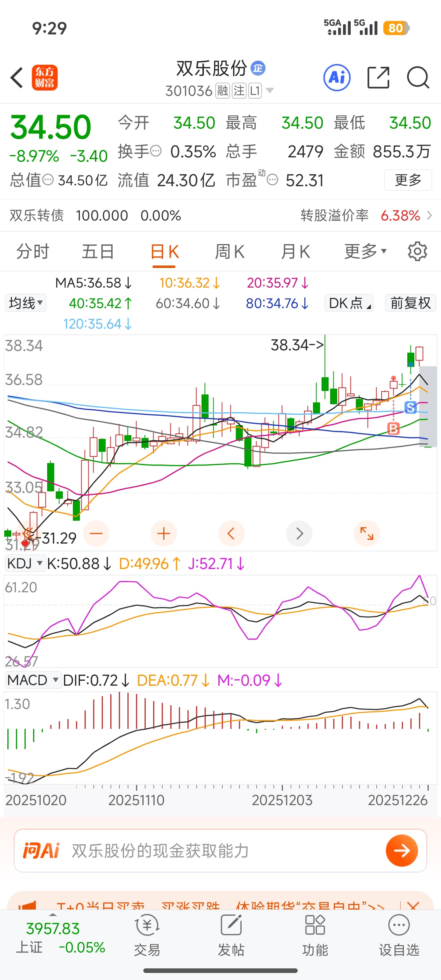Expand the stock code dropdown triangle
441x980 pixels.
[x=270, y=91]
